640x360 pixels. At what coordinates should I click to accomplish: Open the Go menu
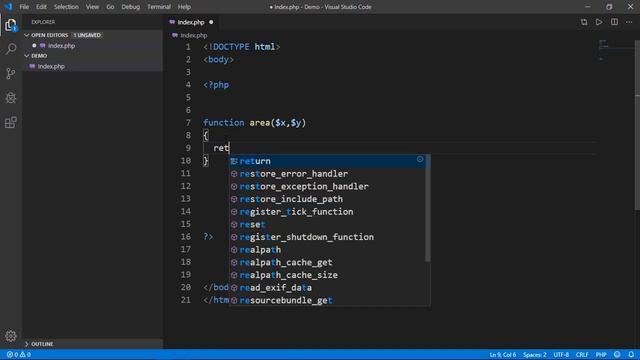coord(110,7)
